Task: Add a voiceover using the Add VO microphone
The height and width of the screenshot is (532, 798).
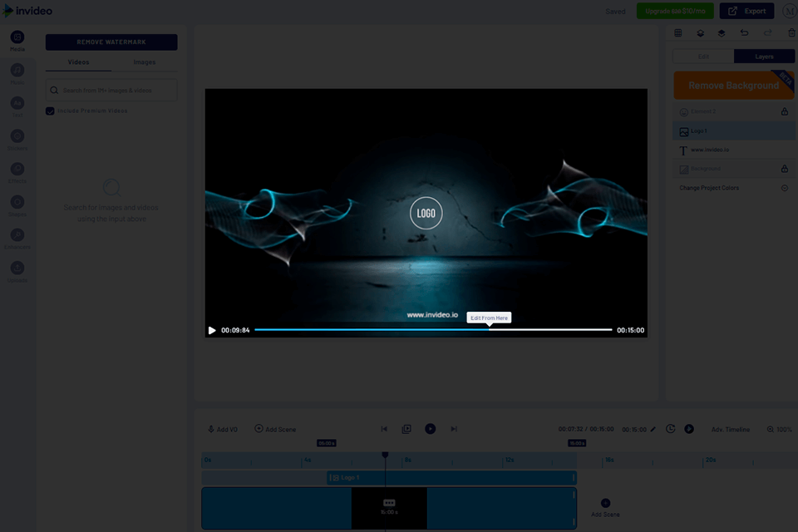Action: (222, 429)
